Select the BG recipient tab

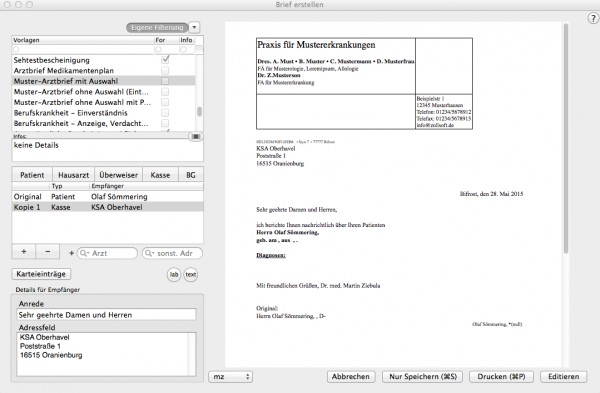(191, 175)
